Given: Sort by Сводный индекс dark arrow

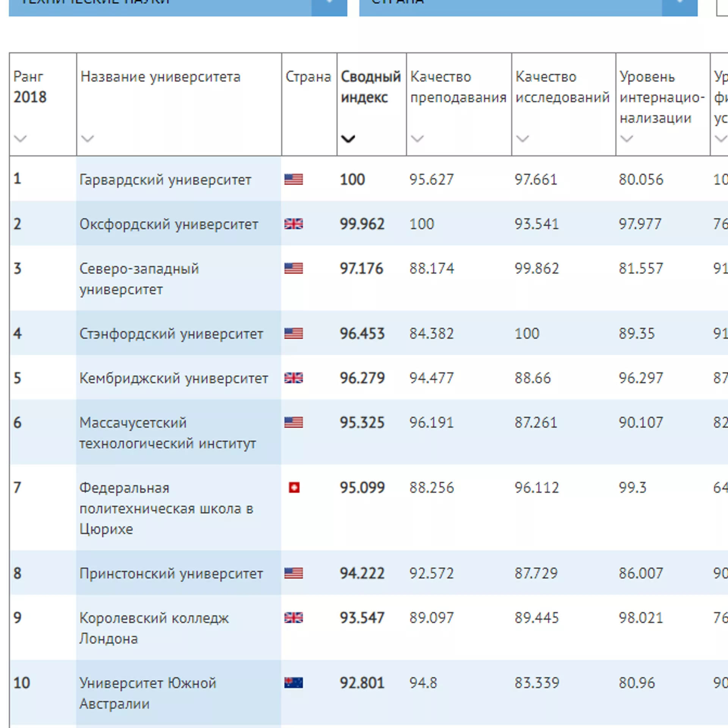Looking at the screenshot, I should [348, 139].
